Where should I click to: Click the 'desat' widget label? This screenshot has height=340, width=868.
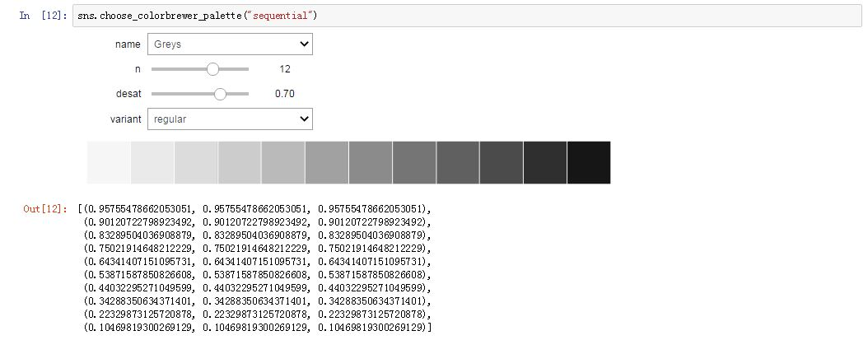(x=128, y=94)
